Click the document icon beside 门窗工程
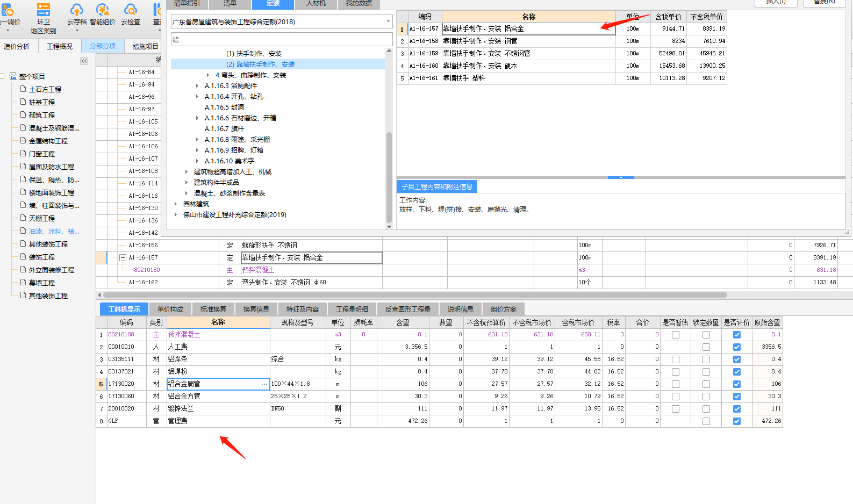 pos(23,154)
